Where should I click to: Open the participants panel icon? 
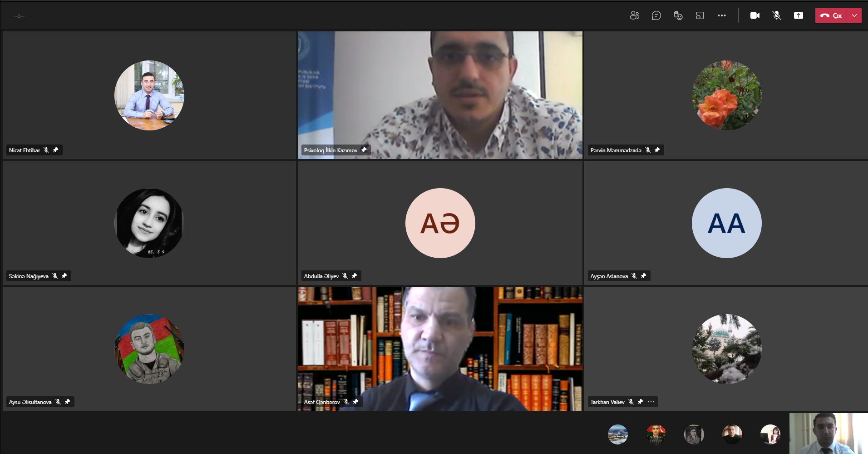click(634, 15)
